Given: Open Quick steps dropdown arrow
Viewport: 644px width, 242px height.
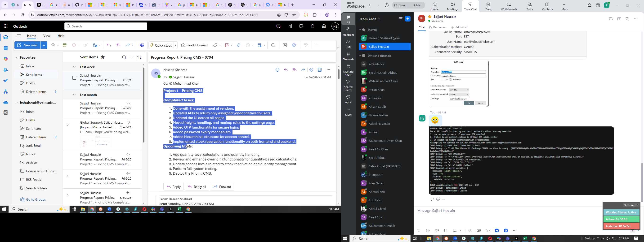Looking at the screenshot, I should (x=176, y=45).
